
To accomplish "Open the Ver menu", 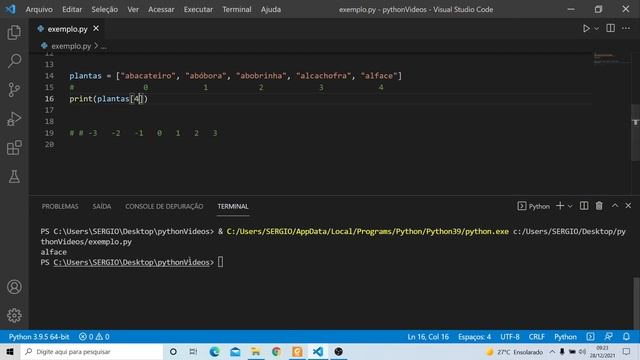I will (x=133, y=9).
